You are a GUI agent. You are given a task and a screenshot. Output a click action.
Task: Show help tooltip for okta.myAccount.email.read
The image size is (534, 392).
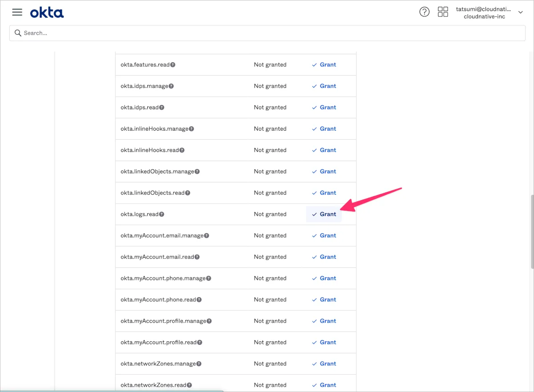(x=197, y=257)
